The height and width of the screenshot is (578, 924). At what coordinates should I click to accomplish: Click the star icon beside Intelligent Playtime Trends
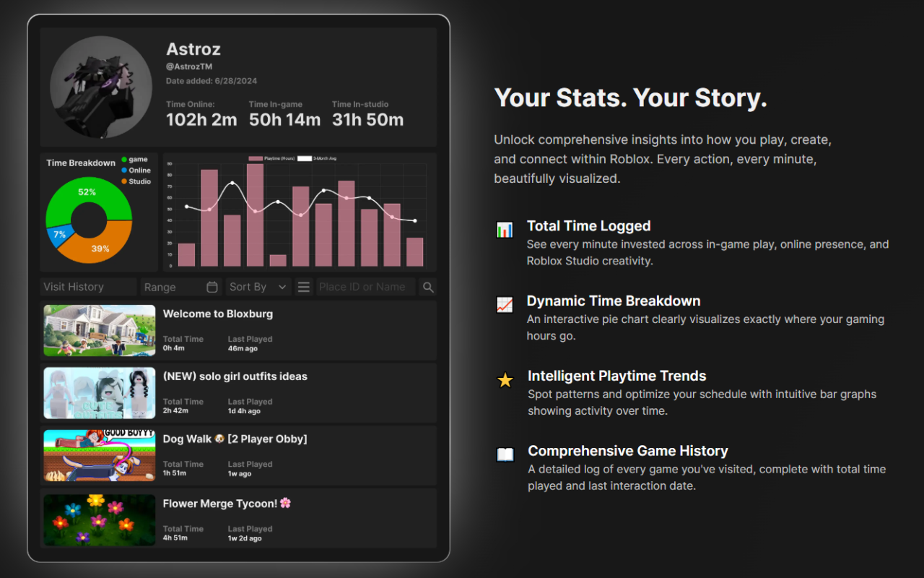(505, 380)
